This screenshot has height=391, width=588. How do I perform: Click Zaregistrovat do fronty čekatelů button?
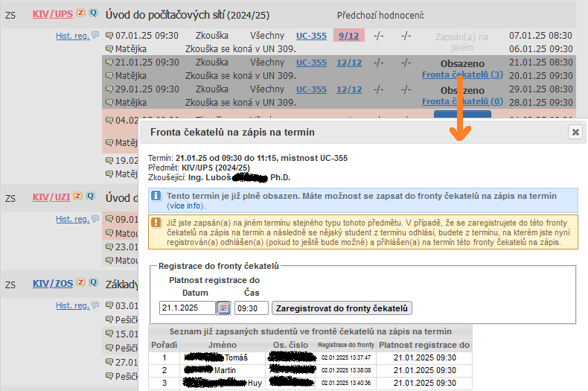click(342, 308)
